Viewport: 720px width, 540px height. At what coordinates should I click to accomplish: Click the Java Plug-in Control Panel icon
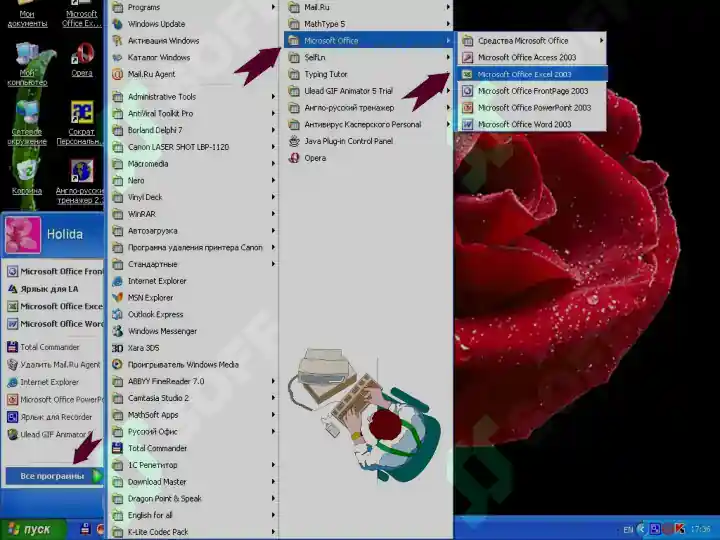pyautogui.click(x=294, y=141)
